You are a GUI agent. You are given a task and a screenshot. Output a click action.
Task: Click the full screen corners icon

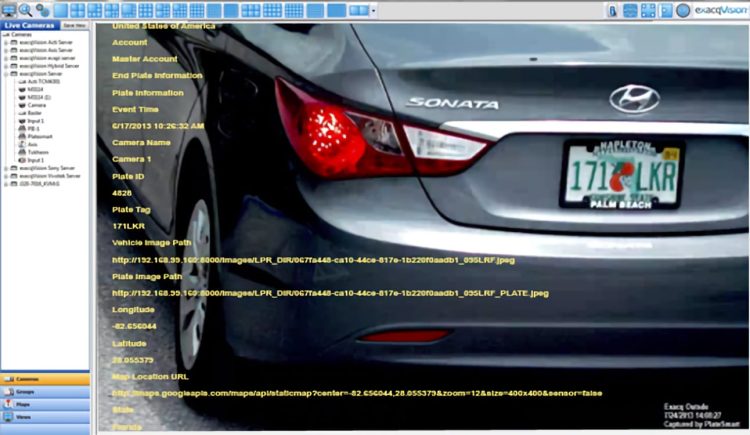click(x=648, y=11)
